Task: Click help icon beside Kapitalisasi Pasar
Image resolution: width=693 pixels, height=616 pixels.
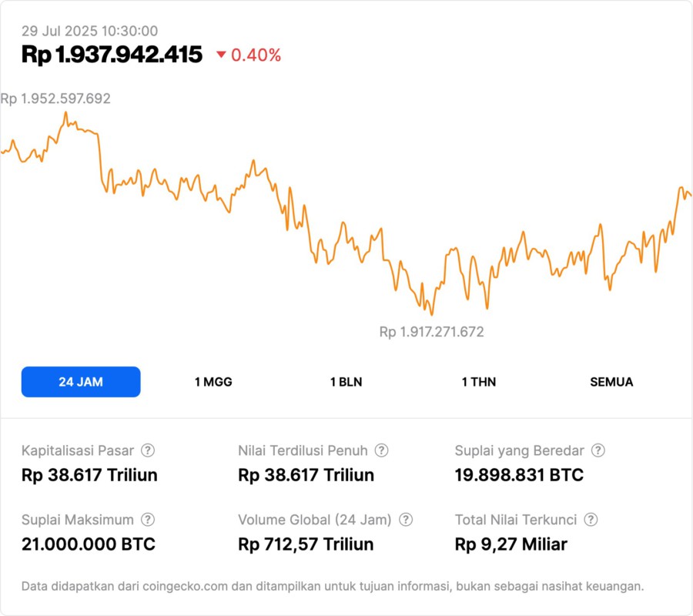Action: coord(148,450)
